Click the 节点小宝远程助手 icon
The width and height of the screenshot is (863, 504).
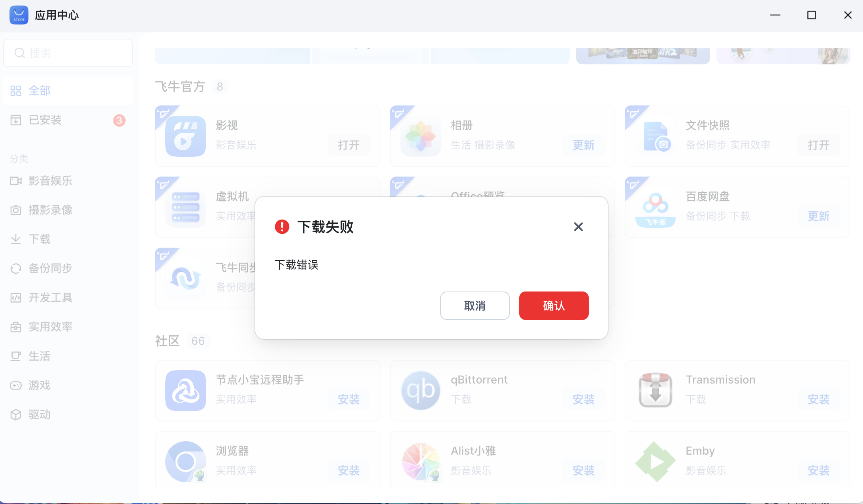(x=185, y=391)
